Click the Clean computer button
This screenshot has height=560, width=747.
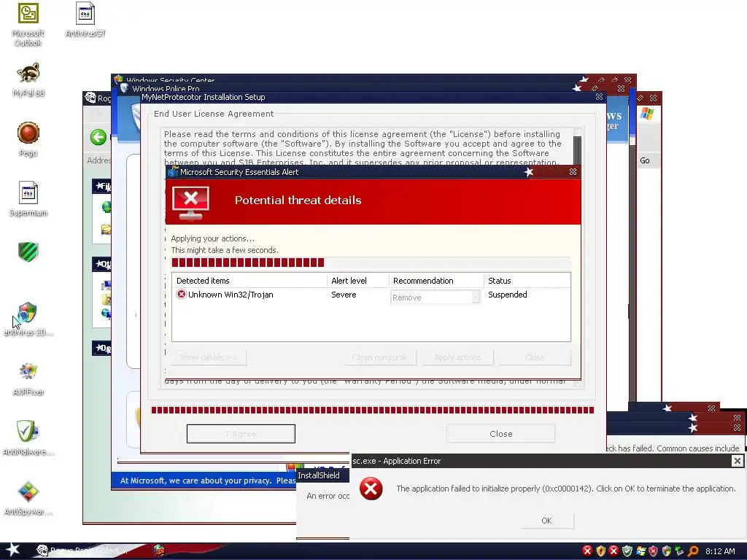pos(379,357)
